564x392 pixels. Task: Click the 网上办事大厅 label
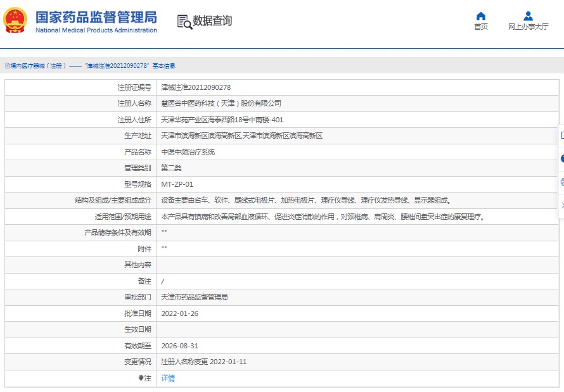click(528, 27)
